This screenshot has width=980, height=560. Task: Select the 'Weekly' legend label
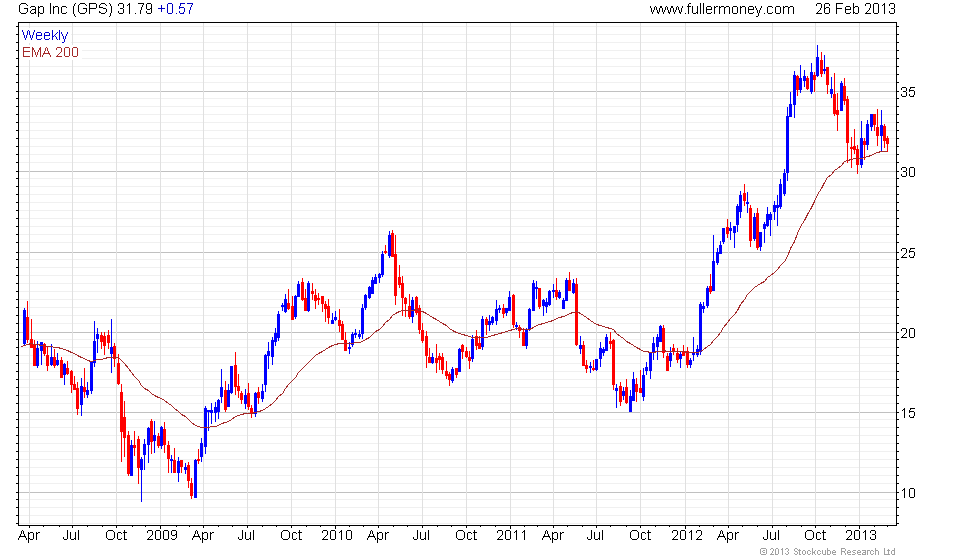45,36
